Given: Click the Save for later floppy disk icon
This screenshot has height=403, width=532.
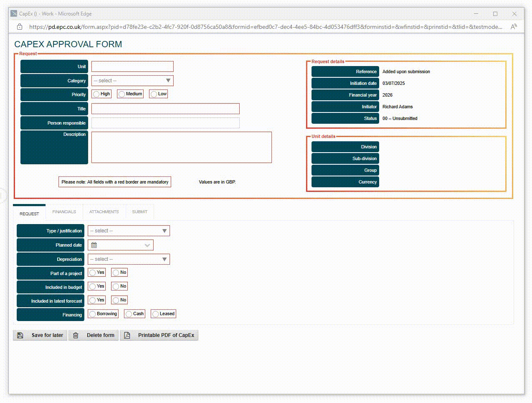Looking at the screenshot, I should click(x=20, y=335).
